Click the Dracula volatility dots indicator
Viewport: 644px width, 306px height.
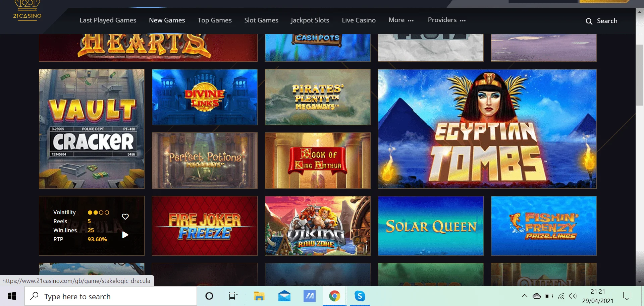coord(98,212)
